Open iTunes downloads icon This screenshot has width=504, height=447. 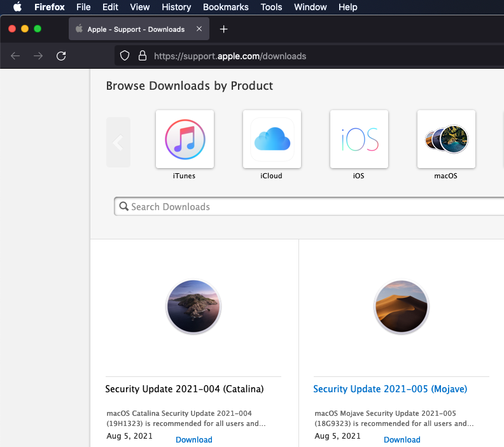click(185, 139)
